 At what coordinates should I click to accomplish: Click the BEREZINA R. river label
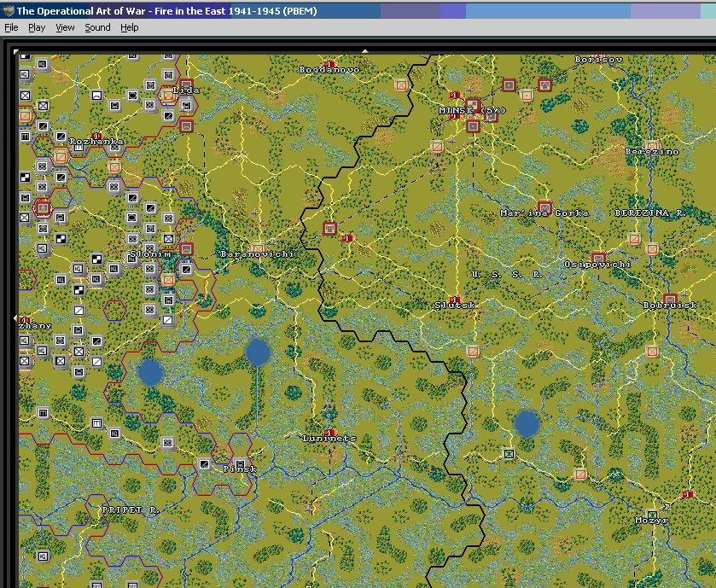(x=649, y=212)
